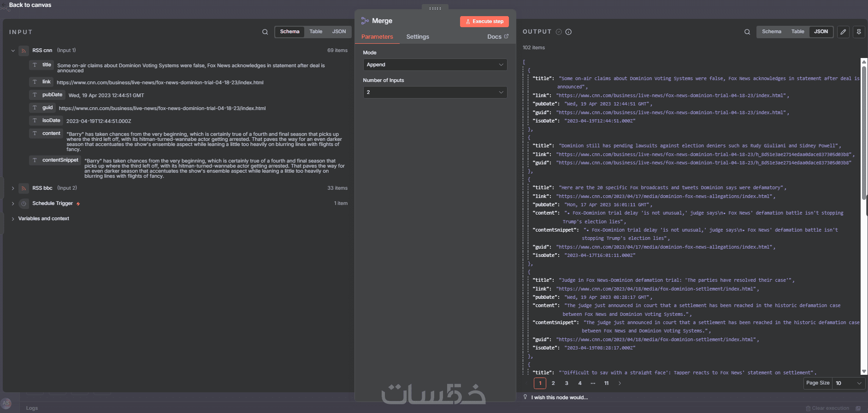The width and height of the screenshot is (868, 413).
Task: Switch output view to Schema
Action: [x=771, y=32]
